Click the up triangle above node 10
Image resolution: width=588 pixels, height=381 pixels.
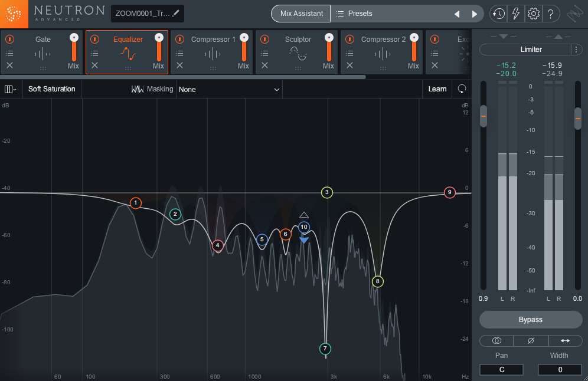tap(304, 215)
